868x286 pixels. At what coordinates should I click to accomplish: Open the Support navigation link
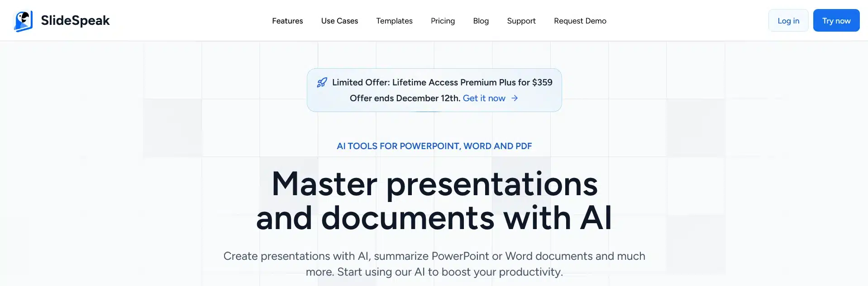pyautogui.click(x=521, y=21)
